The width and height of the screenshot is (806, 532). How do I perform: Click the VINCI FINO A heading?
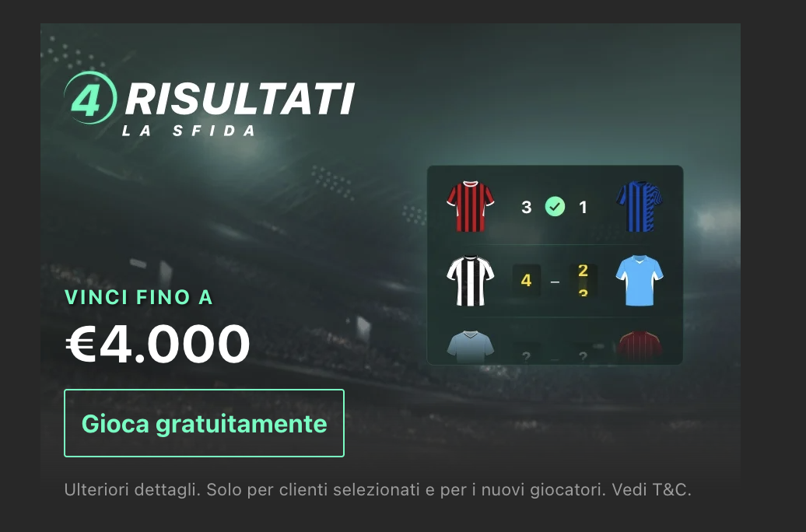(138, 298)
